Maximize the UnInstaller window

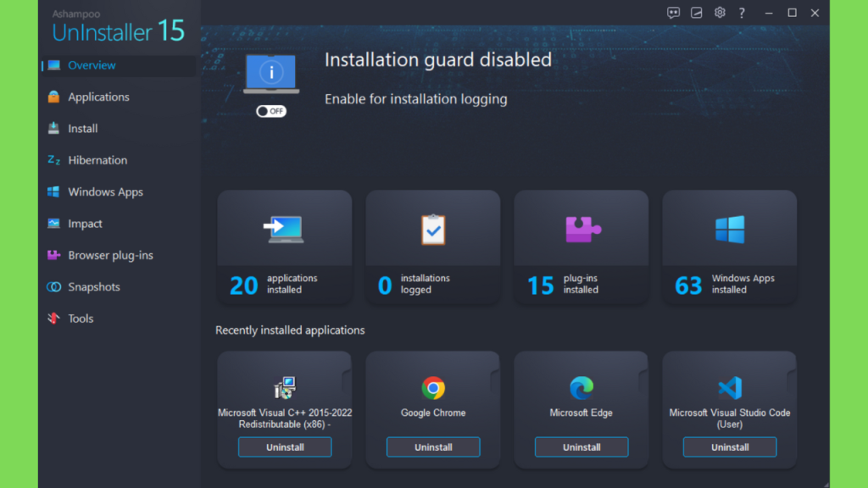point(793,13)
